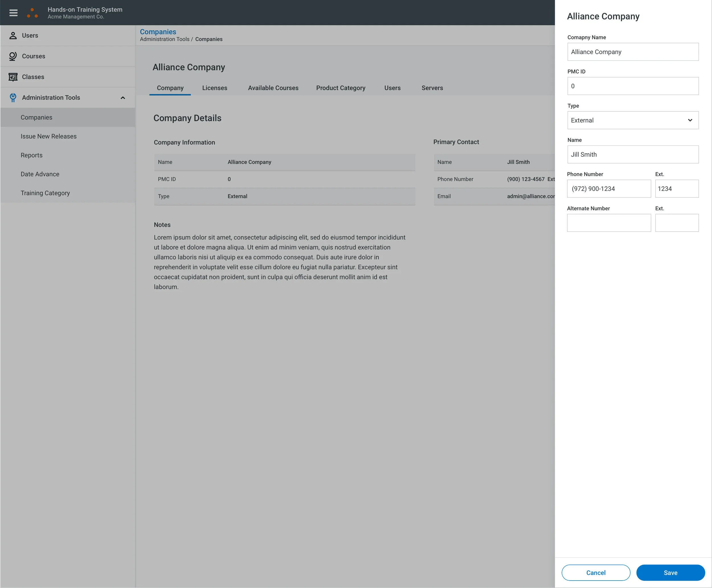Click the Type dropdown arrow chevron
This screenshot has height=588, width=712.
[x=690, y=120]
